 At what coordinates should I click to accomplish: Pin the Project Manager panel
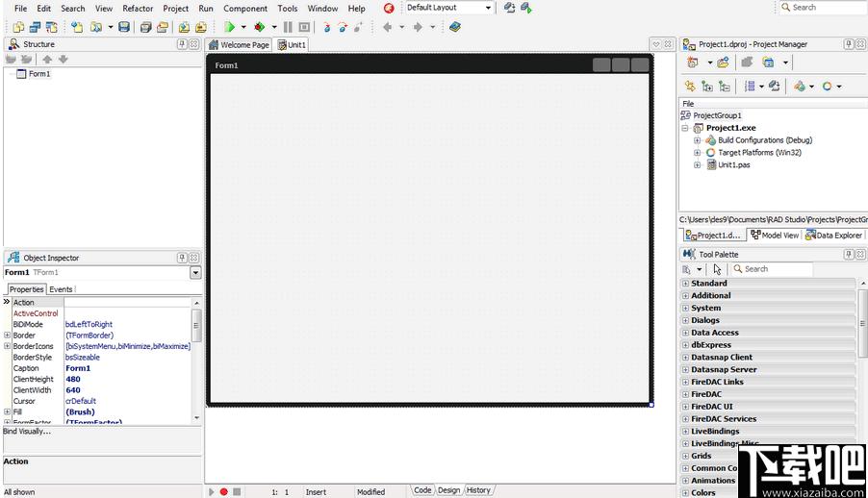tap(849, 44)
